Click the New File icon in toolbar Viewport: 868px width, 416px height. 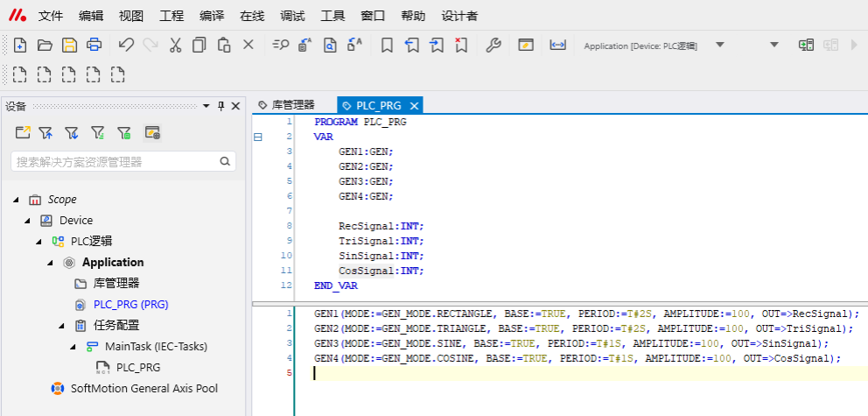point(20,46)
